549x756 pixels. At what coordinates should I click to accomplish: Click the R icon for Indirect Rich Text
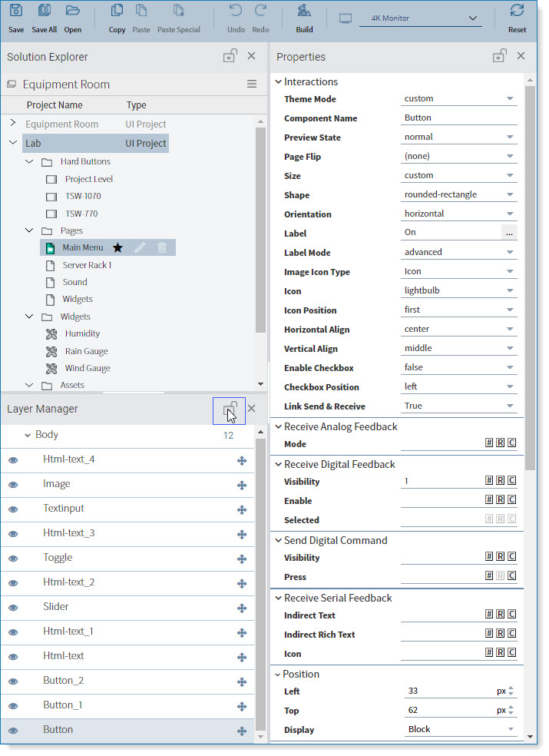coord(501,633)
